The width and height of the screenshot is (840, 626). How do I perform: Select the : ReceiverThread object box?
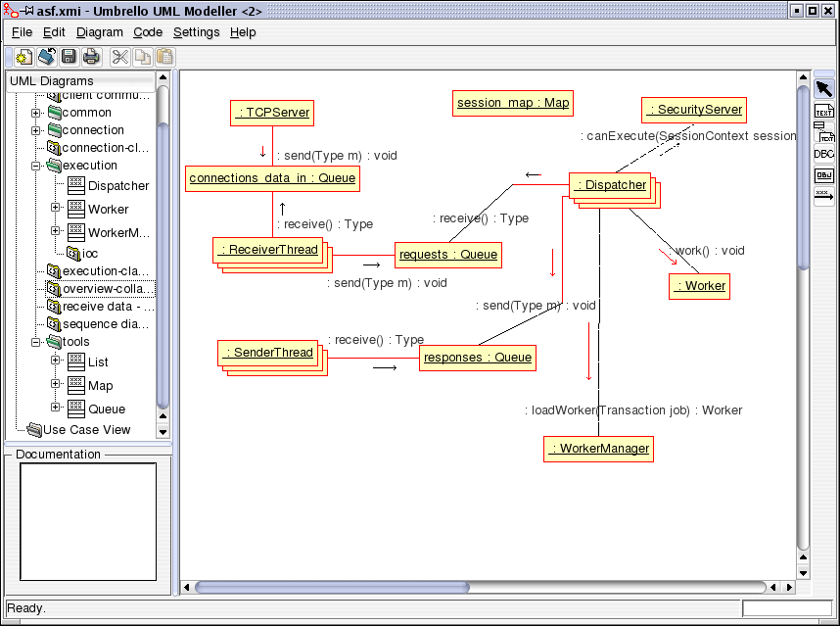(x=268, y=250)
